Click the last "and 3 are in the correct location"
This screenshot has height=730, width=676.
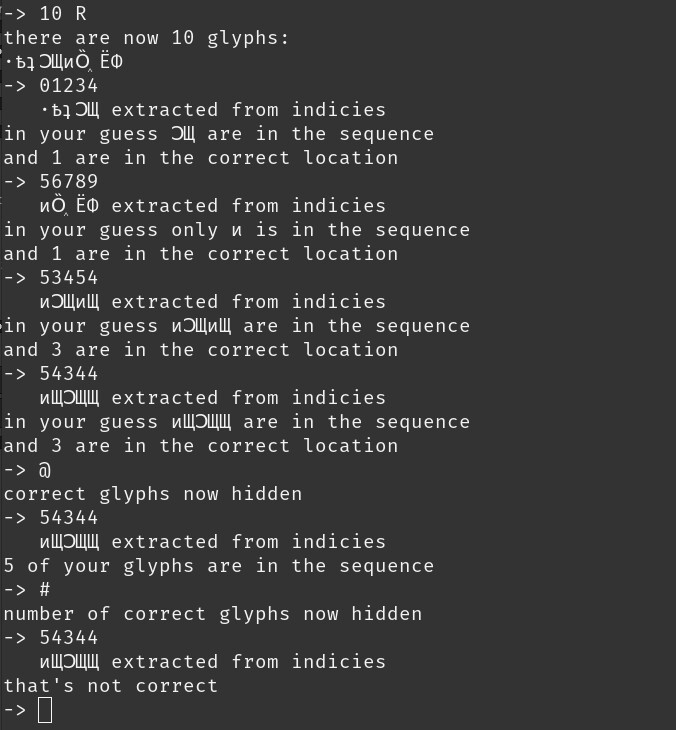[200, 446]
